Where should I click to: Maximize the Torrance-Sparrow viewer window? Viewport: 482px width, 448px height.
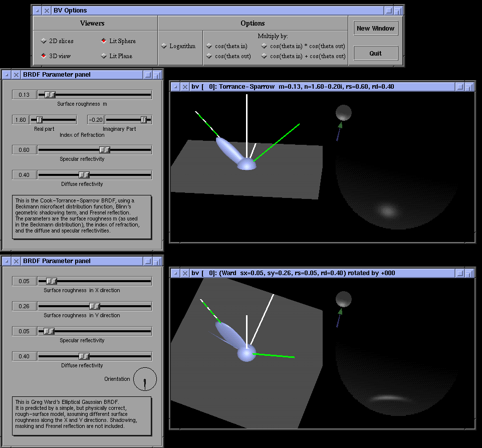click(x=468, y=87)
